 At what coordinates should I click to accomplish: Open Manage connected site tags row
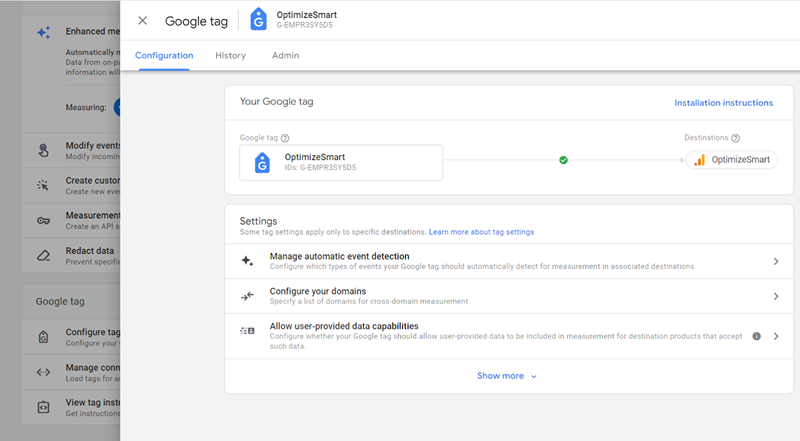click(70, 373)
